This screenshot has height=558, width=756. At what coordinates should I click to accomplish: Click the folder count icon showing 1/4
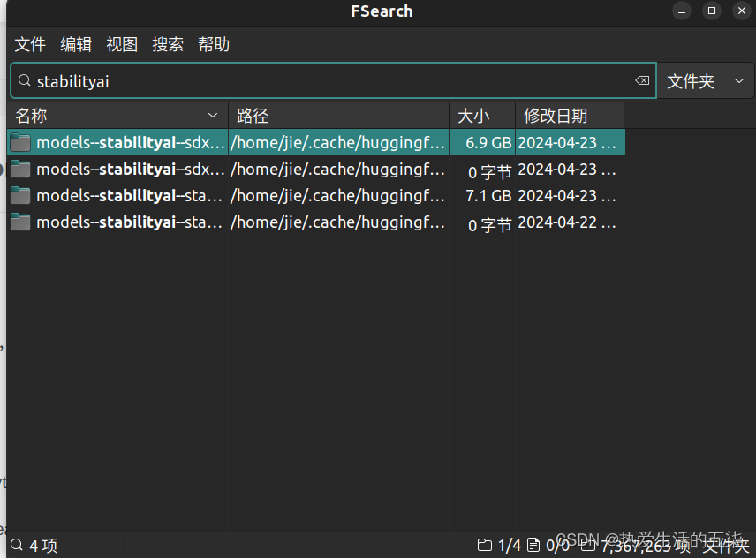[x=485, y=545]
